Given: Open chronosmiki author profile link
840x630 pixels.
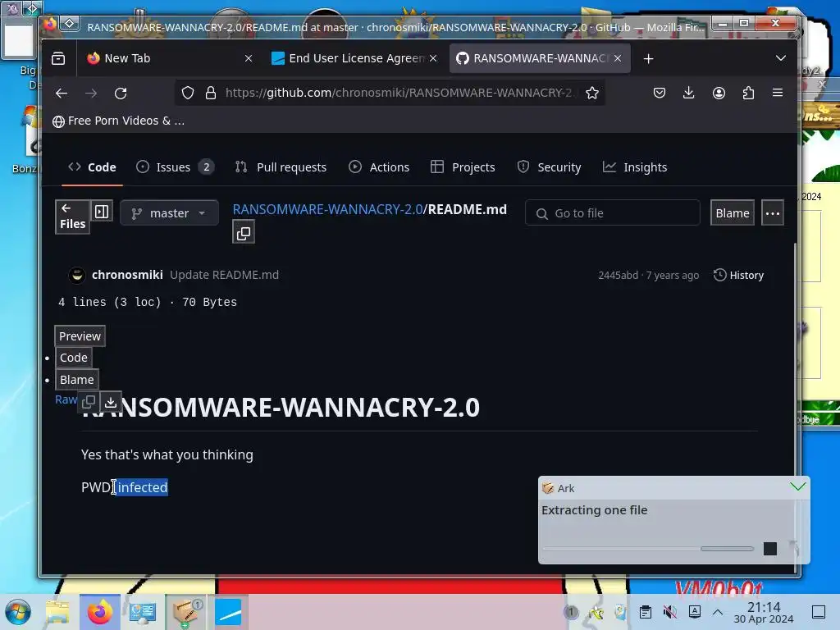Looking at the screenshot, I should click(x=127, y=275).
